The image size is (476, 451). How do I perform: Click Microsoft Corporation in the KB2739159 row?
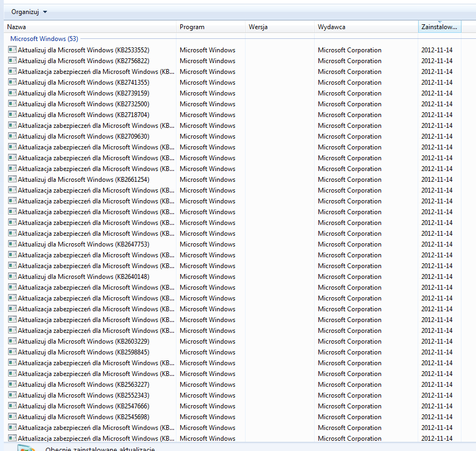coord(349,93)
